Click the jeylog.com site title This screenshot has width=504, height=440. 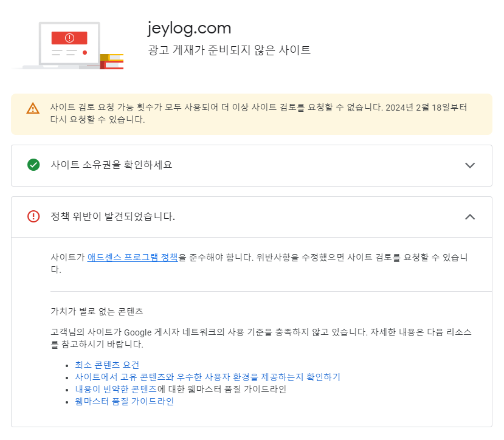[x=189, y=29]
